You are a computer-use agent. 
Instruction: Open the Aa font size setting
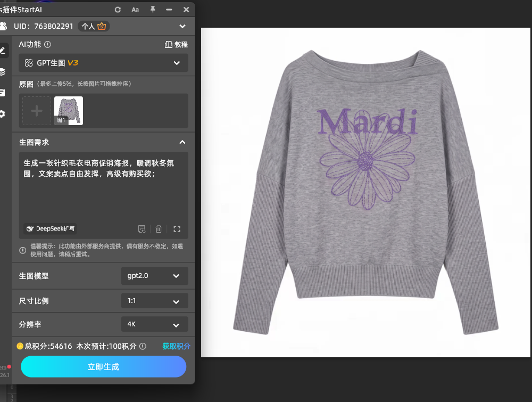(135, 10)
